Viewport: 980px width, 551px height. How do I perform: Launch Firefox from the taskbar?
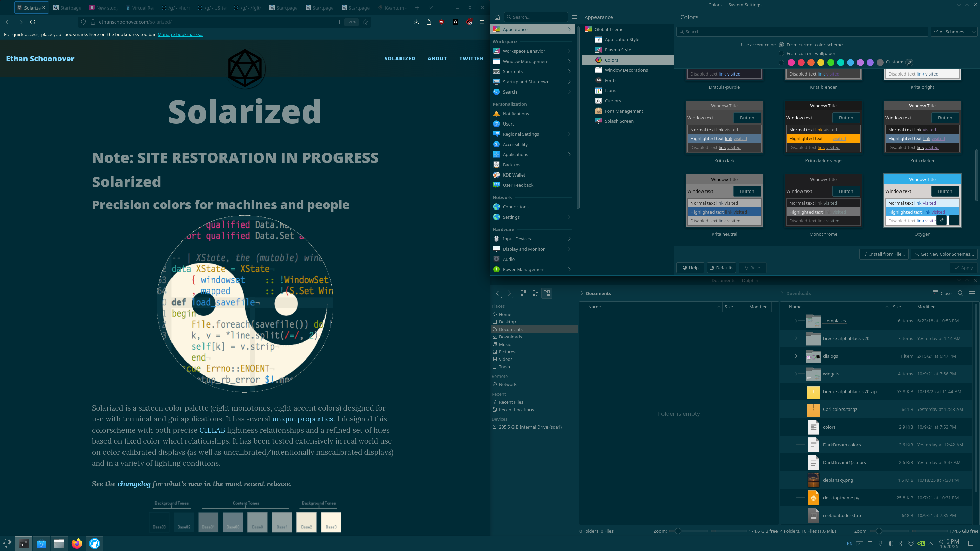coord(77,544)
